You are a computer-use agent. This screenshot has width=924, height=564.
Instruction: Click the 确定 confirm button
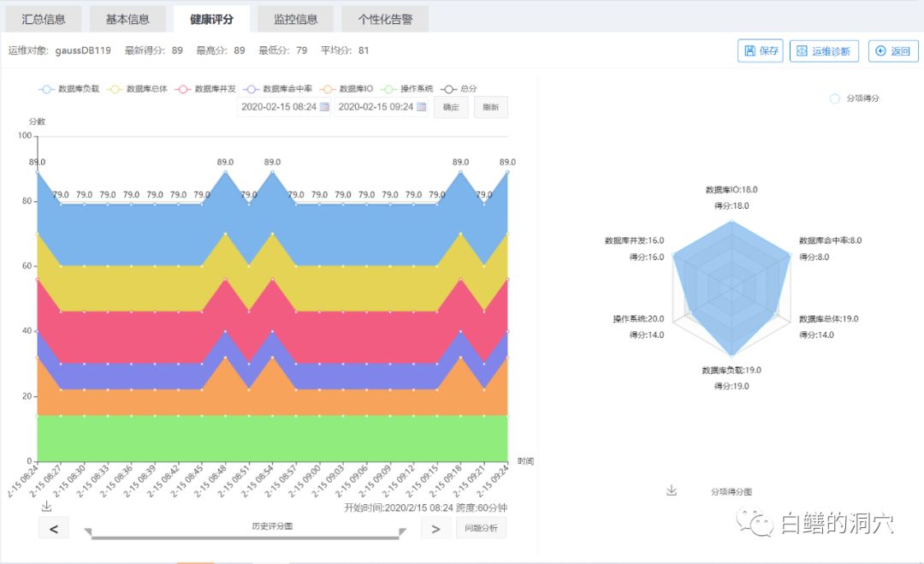coord(451,107)
